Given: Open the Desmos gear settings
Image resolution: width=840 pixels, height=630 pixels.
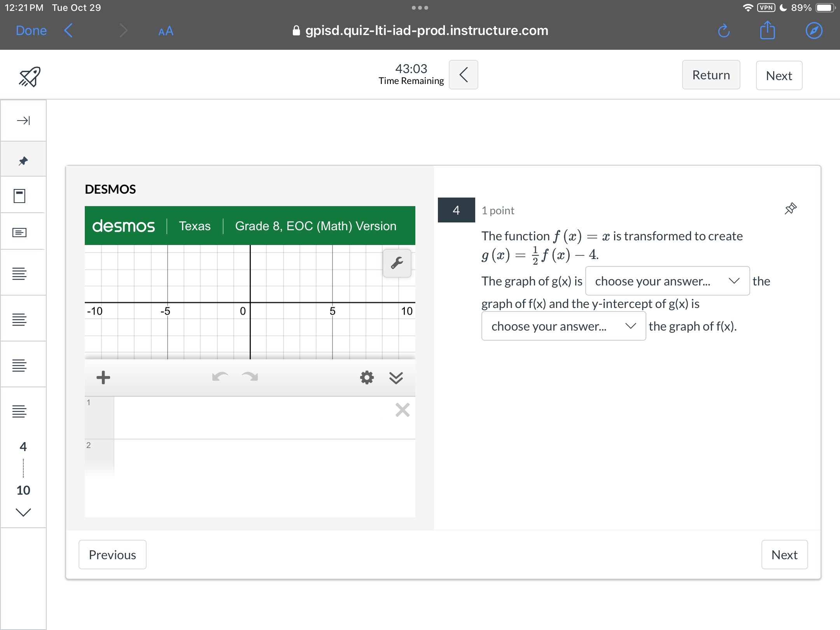Looking at the screenshot, I should [x=367, y=377].
